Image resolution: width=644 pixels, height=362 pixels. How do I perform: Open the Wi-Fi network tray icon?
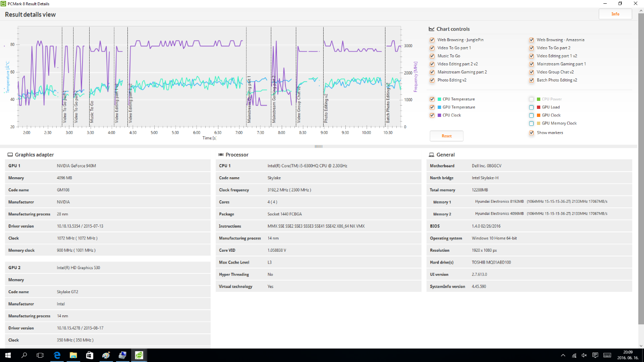point(574,355)
